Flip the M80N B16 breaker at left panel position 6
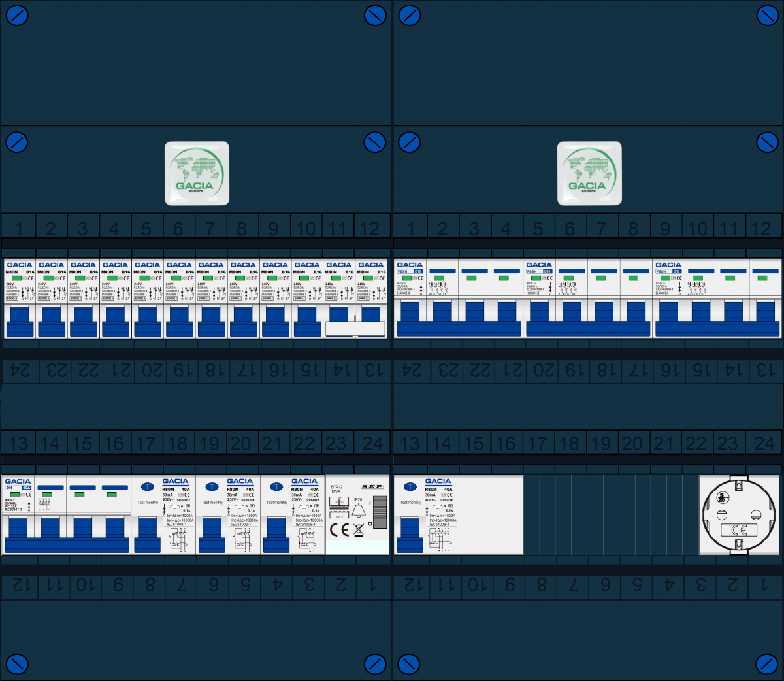 pyautogui.click(x=180, y=320)
